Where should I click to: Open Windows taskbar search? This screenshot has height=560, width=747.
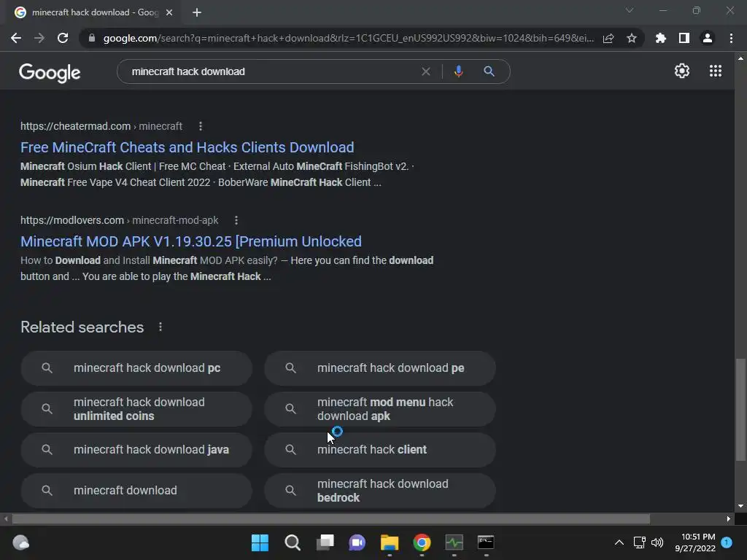(x=293, y=542)
